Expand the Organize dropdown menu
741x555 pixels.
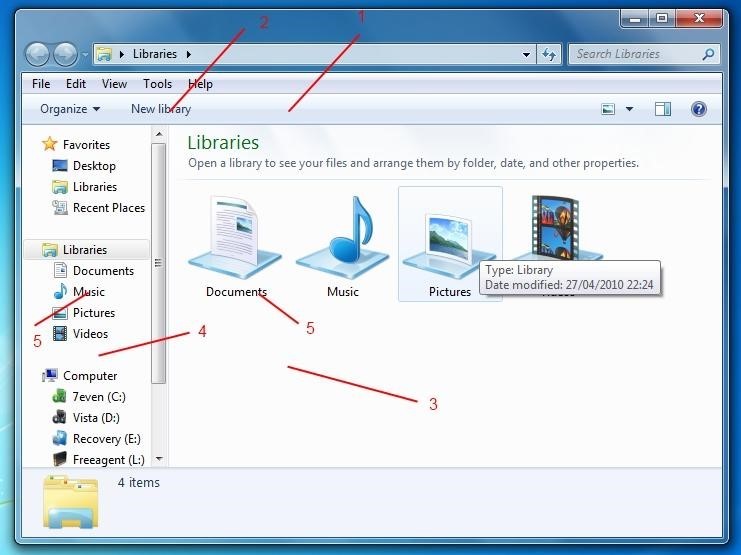(x=70, y=109)
